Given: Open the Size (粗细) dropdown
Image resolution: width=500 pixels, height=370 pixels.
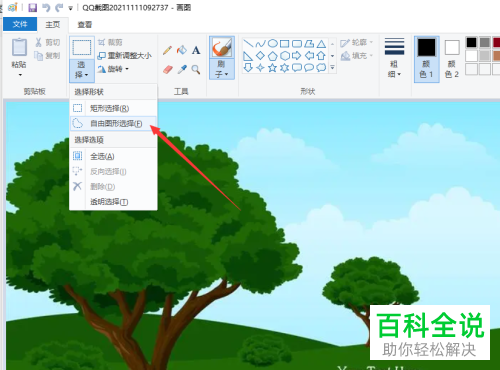Looking at the screenshot, I should point(394,69).
